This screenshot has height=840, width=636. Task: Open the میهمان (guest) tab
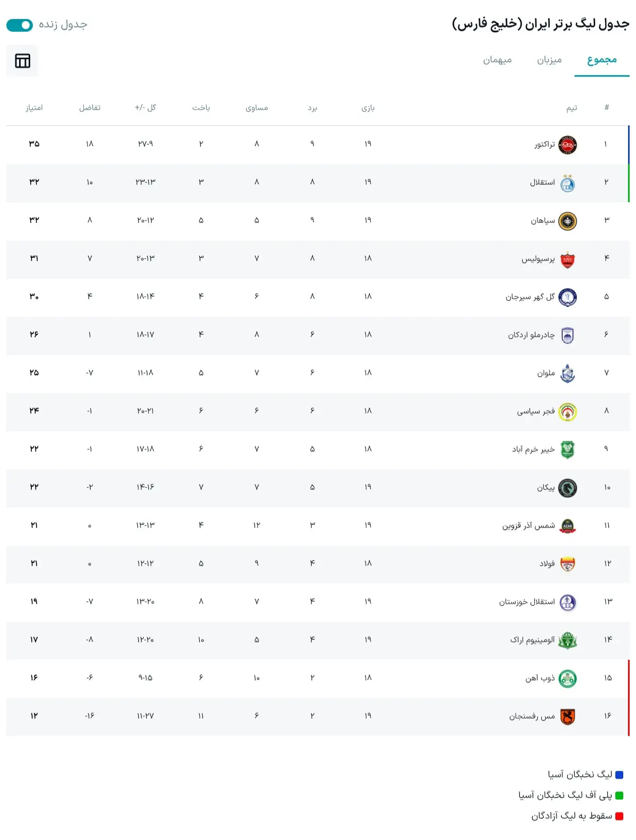(x=496, y=60)
